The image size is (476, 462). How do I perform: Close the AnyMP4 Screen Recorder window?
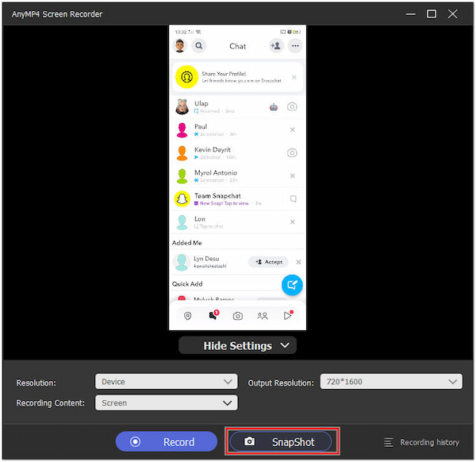coord(453,14)
